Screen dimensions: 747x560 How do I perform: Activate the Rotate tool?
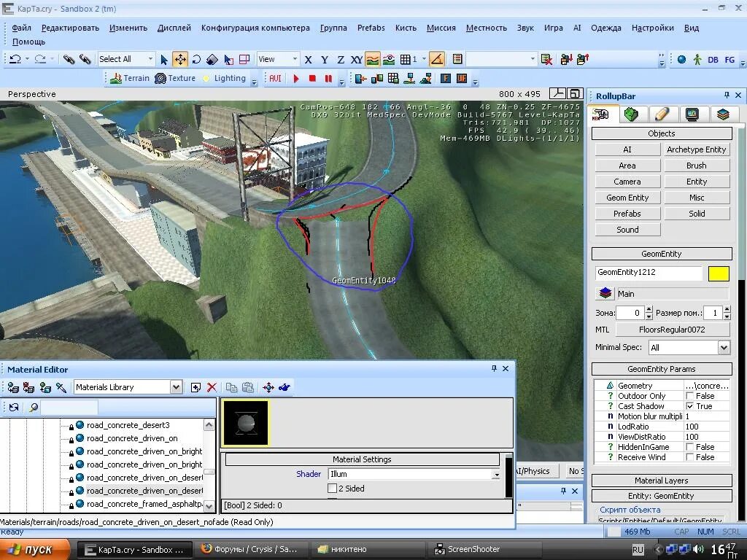[196, 60]
